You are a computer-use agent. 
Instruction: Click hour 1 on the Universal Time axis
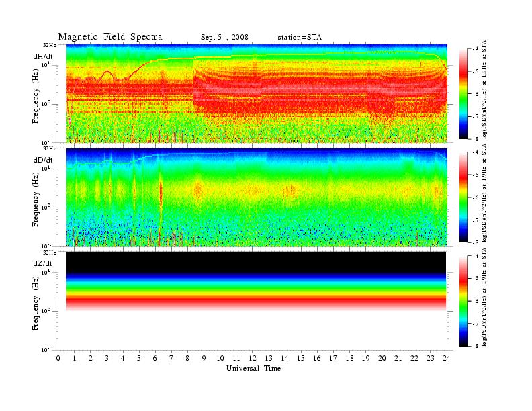75,358
